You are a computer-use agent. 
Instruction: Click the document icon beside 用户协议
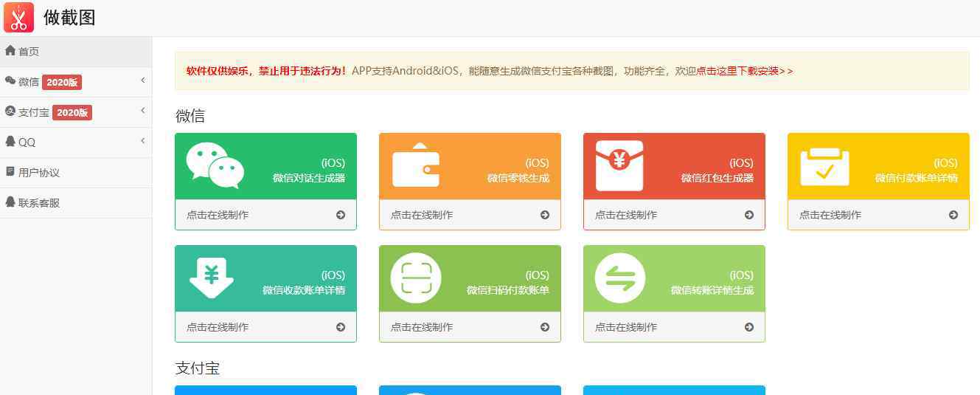pyautogui.click(x=10, y=172)
